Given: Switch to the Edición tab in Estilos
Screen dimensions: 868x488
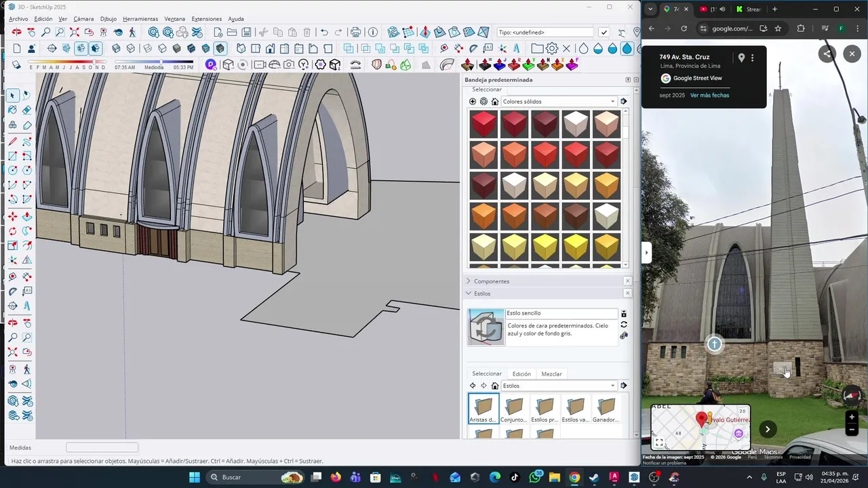Looking at the screenshot, I should click(521, 374).
